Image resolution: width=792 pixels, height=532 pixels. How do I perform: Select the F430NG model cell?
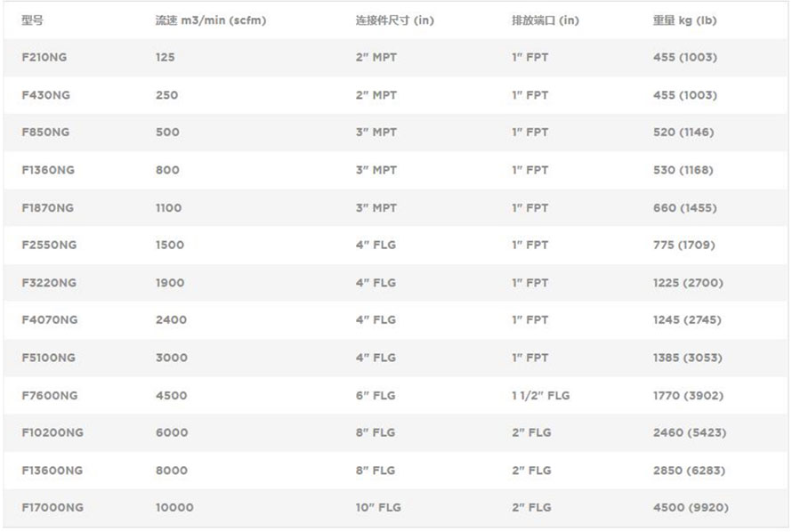point(44,95)
